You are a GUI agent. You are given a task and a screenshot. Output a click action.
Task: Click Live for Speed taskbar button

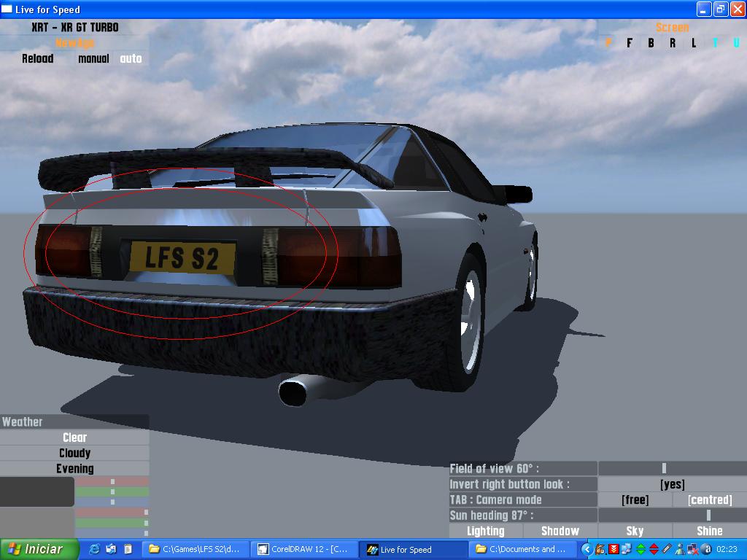tap(413, 549)
